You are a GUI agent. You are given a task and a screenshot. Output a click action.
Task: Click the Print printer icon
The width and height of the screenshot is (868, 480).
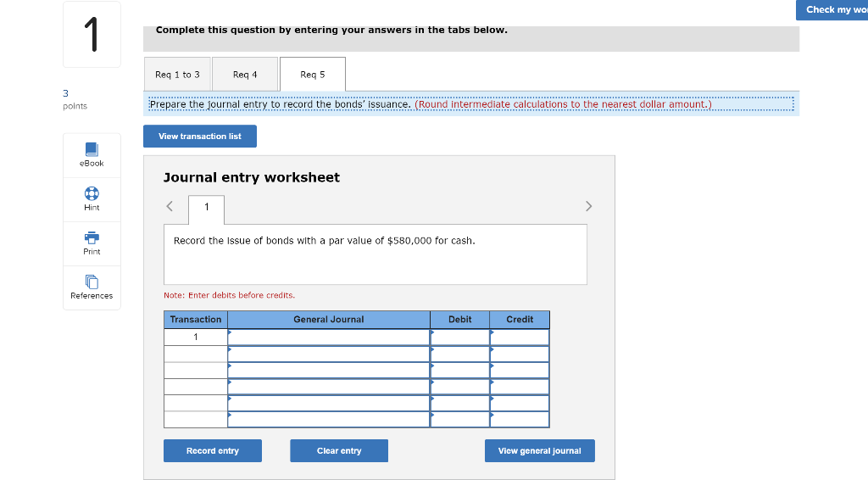[92, 238]
